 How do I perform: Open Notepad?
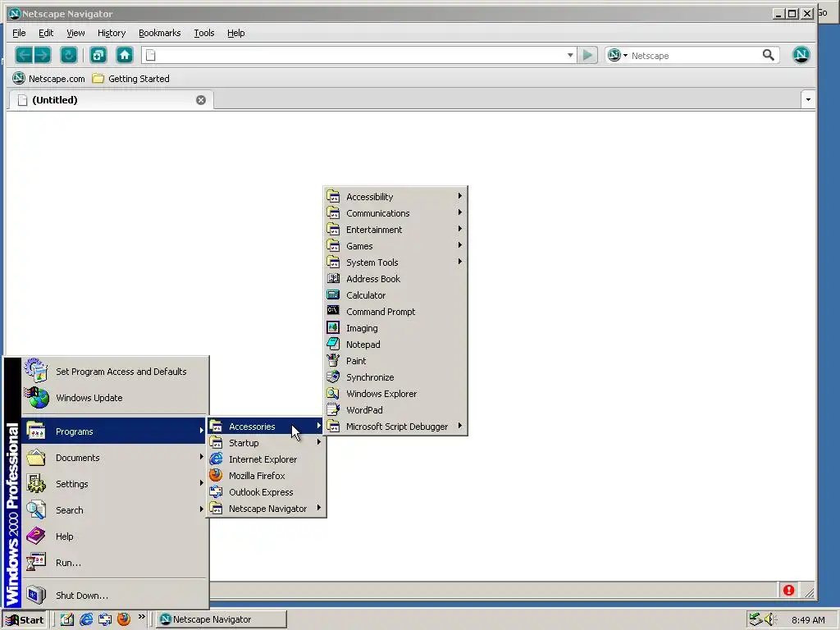(x=395, y=345)
